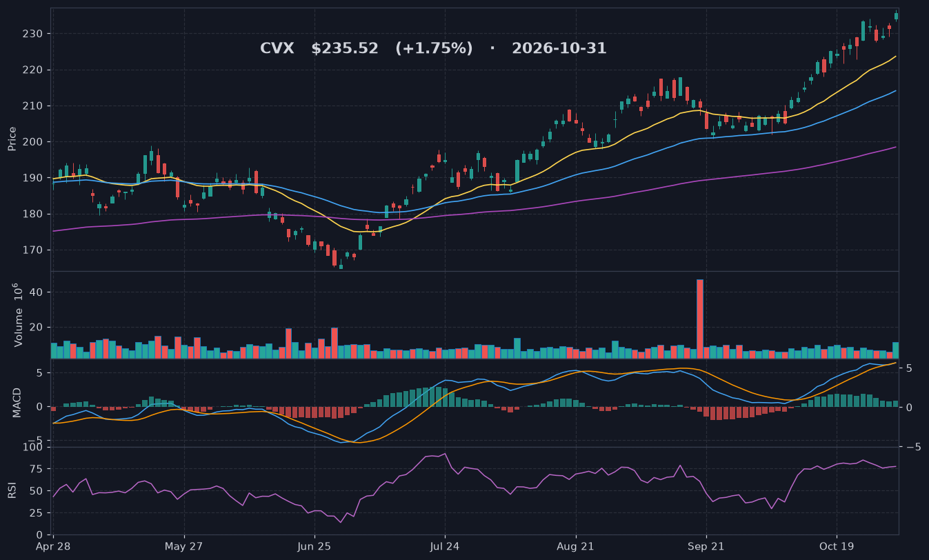Image resolution: width=929 pixels, height=560 pixels.
Task: Click the Aug 21 date axis label
Action: [576, 546]
